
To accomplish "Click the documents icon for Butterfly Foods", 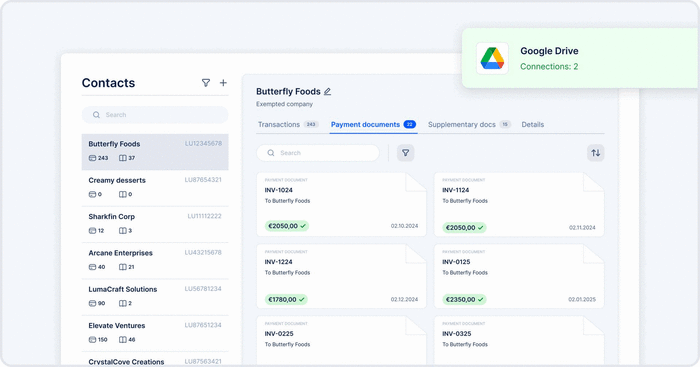I will (x=123, y=158).
